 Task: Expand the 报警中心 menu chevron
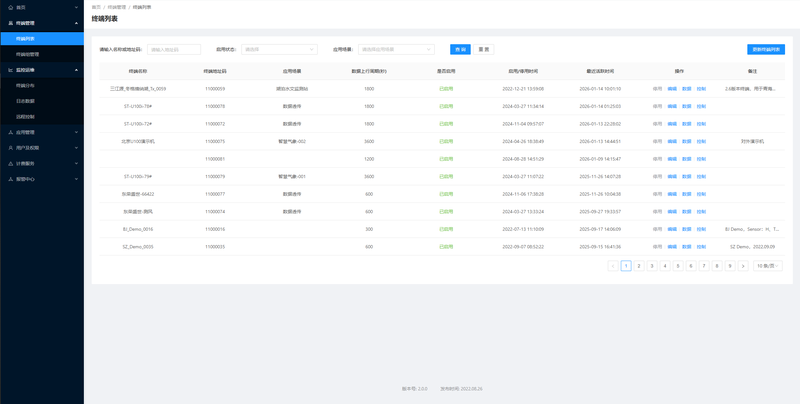point(76,179)
